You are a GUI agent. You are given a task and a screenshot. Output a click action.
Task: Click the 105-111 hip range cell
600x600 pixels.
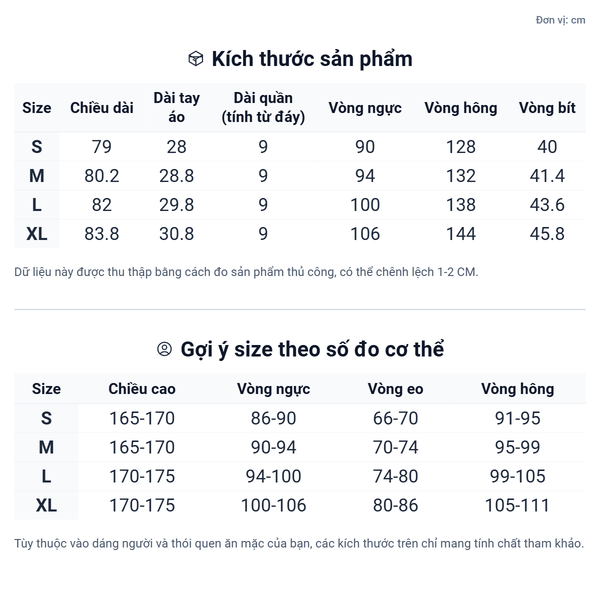pyautogui.click(x=517, y=505)
